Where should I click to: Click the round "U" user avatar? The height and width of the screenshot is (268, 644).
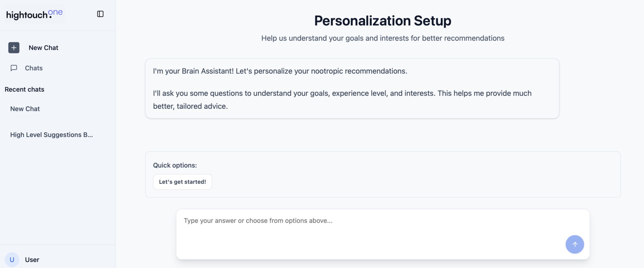click(12, 260)
